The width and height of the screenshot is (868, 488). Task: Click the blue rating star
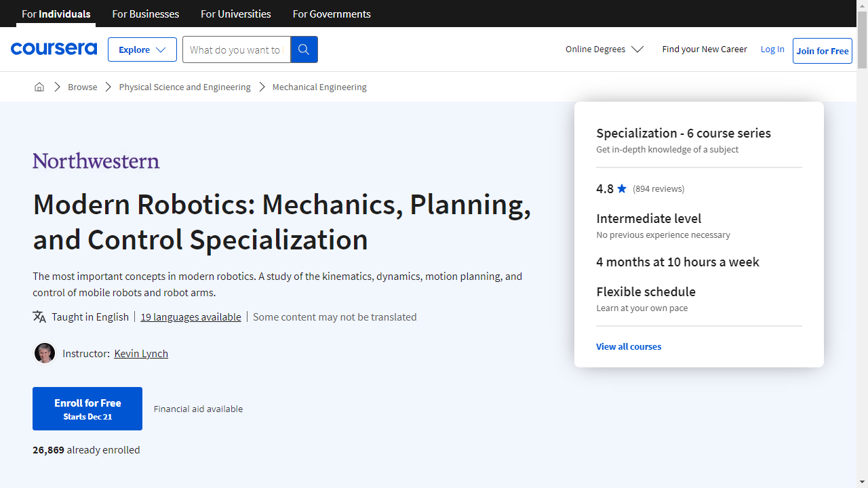[x=622, y=188]
